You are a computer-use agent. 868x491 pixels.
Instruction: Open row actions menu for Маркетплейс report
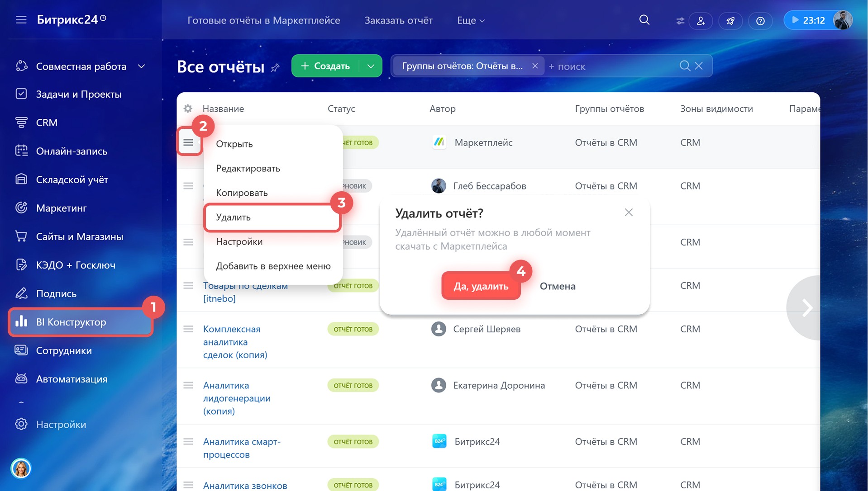click(x=188, y=142)
